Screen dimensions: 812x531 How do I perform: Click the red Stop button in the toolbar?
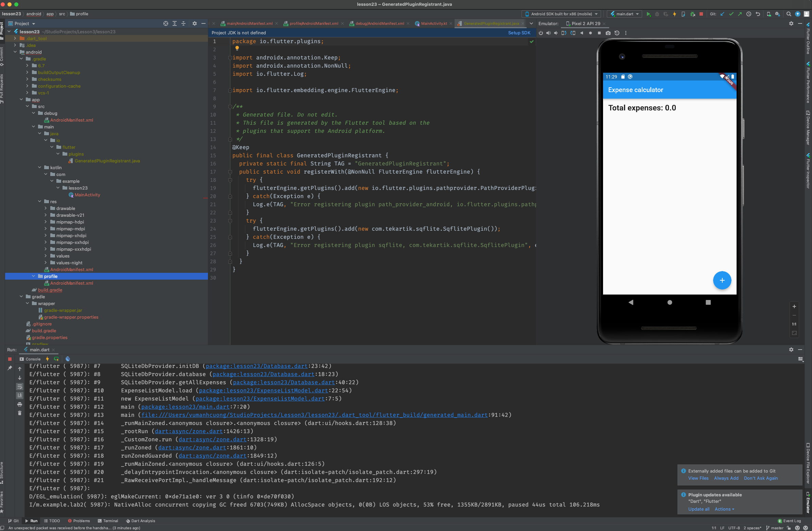[702, 14]
